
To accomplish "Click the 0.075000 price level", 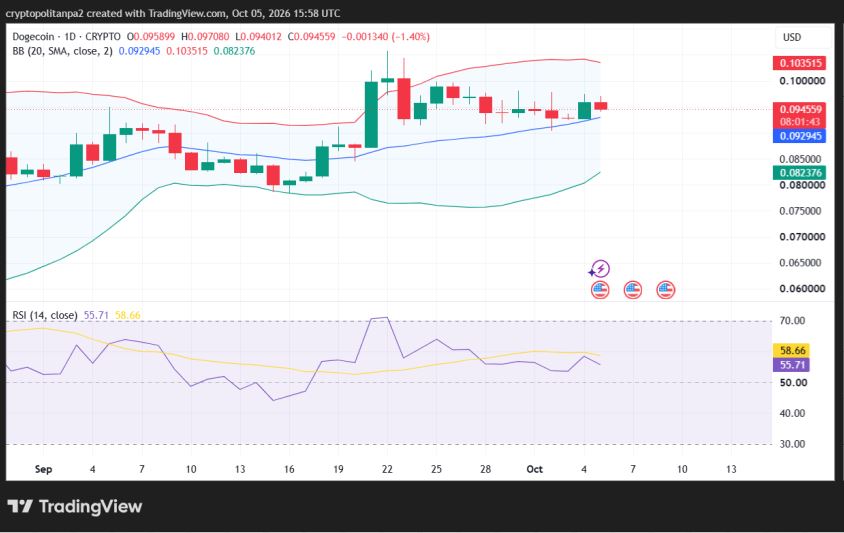I will click(x=800, y=211).
